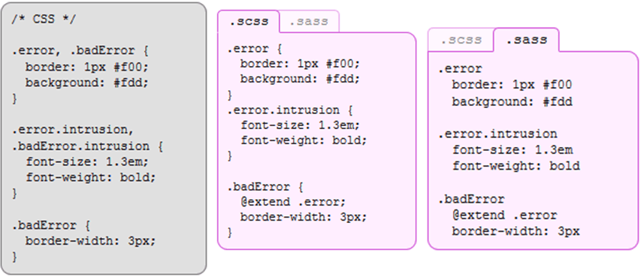Viewport: 644px width, 280px height.
Task: Click '.badError.intrusion {' selector in CSS box
Action: (x=87, y=146)
